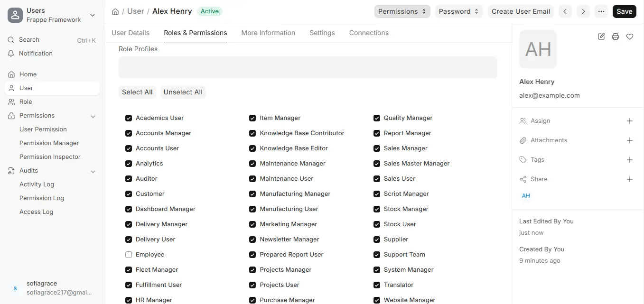644x304 pixels.
Task: Add a tag with the plus icon
Action: tap(630, 160)
